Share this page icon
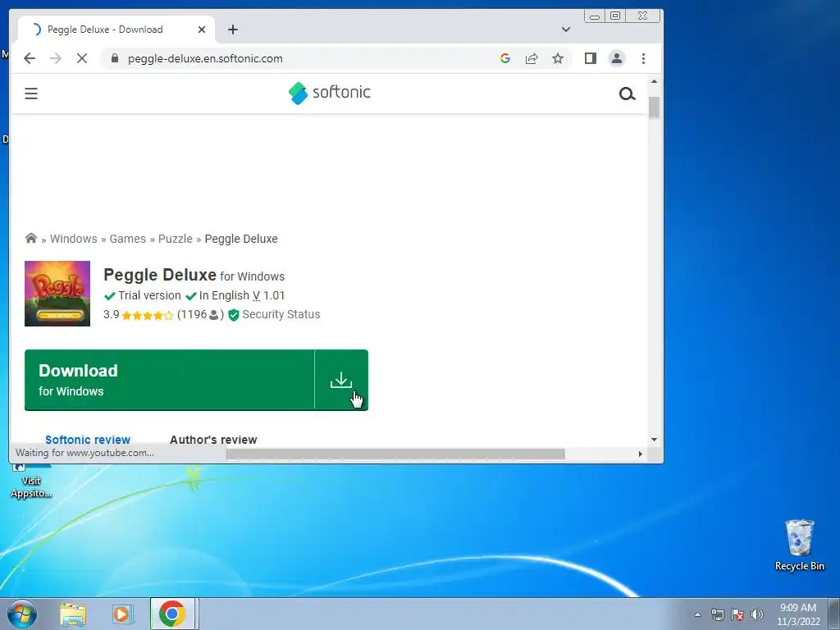Image resolution: width=840 pixels, height=630 pixels. (x=532, y=58)
